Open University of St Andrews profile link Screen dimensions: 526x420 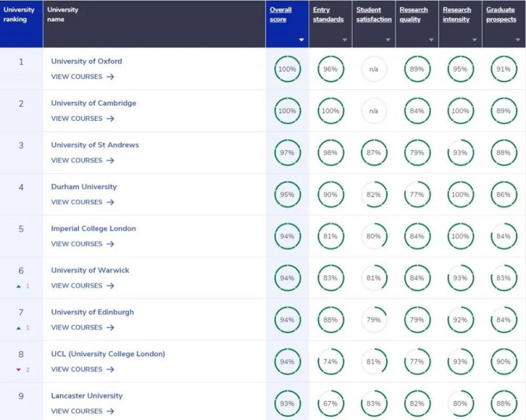pos(95,145)
